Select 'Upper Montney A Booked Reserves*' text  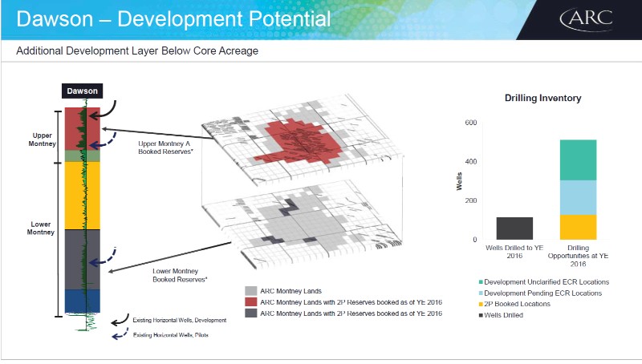click(165, 148)
